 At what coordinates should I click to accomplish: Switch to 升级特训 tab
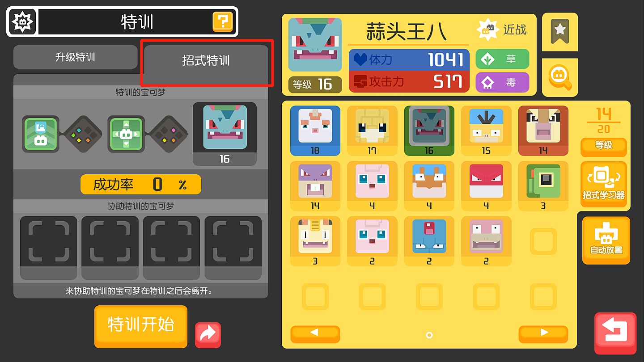coord(75,57)
